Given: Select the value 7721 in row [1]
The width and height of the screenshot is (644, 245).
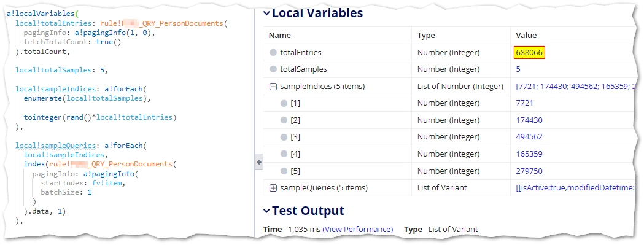Looking at the screenshot, I should coord(524,103).
